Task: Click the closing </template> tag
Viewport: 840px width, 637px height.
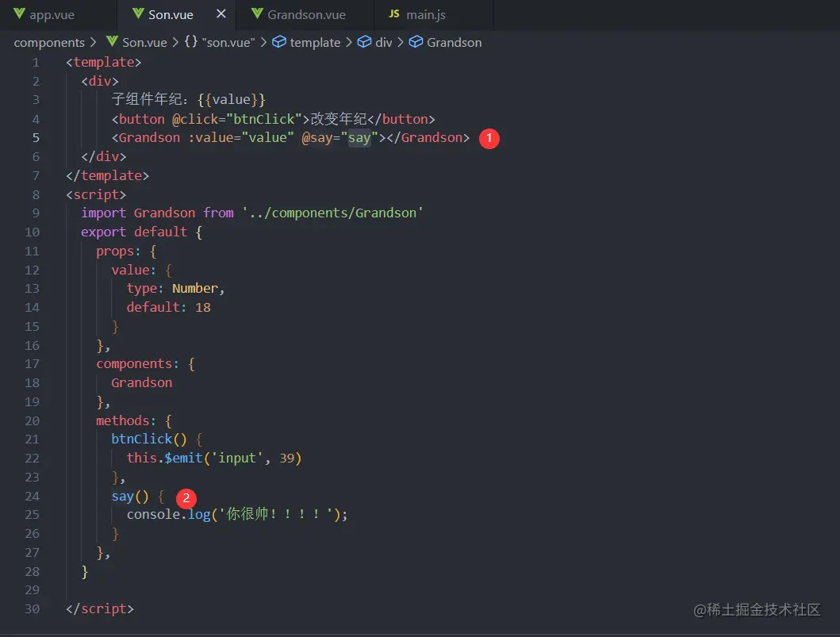Action: (107, 176)
